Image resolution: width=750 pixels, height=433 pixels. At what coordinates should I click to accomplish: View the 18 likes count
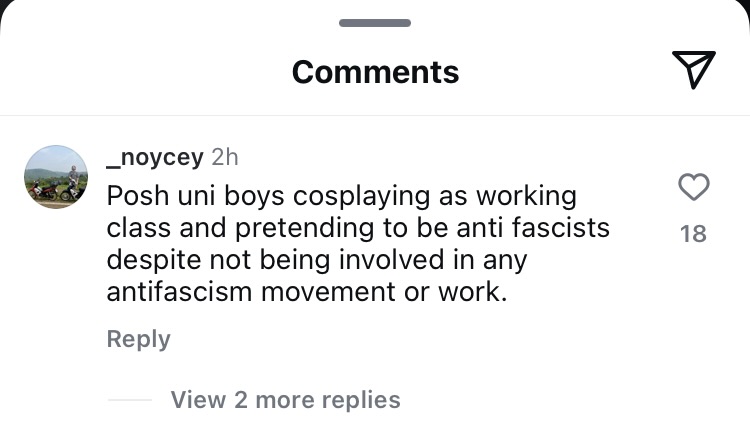693,234
